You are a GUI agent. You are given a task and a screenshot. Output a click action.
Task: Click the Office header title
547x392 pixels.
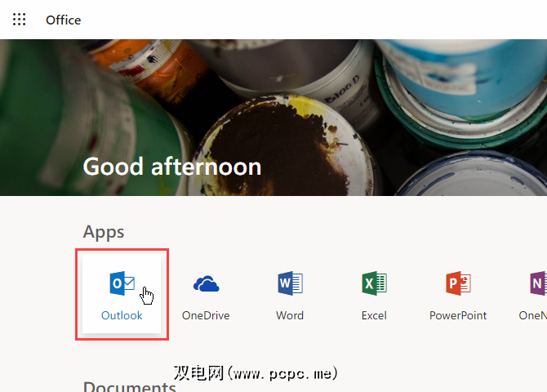63,20
